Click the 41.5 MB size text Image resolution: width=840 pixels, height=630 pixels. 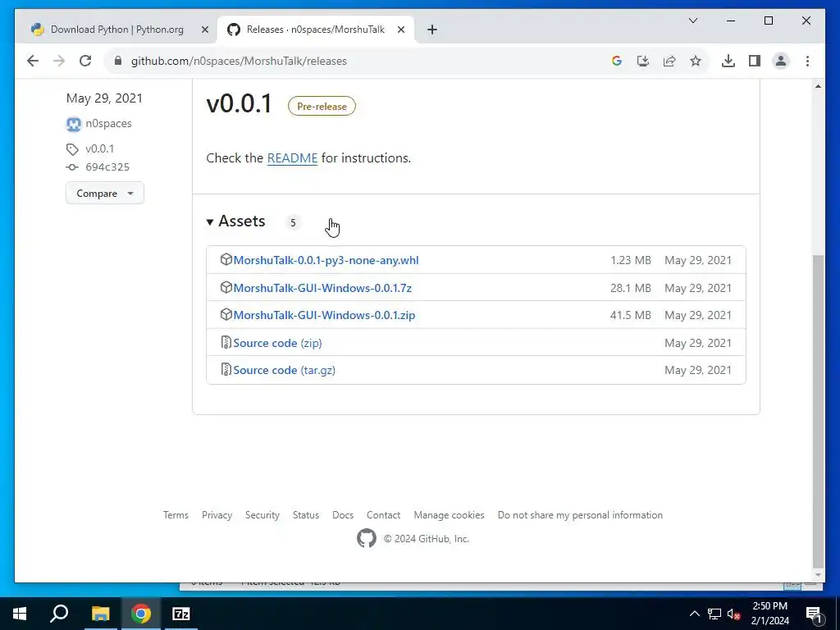(631, 316)
